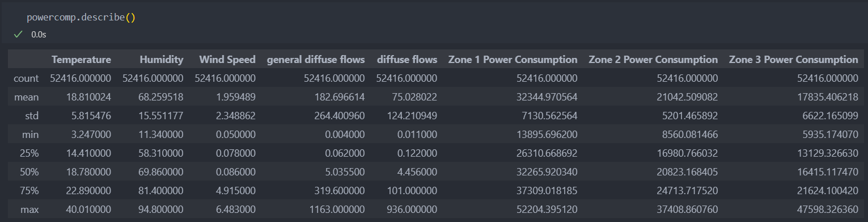Viewport: 868px width, 222px height.
Task: Click the min row label
Action: [x=30, y=135]
